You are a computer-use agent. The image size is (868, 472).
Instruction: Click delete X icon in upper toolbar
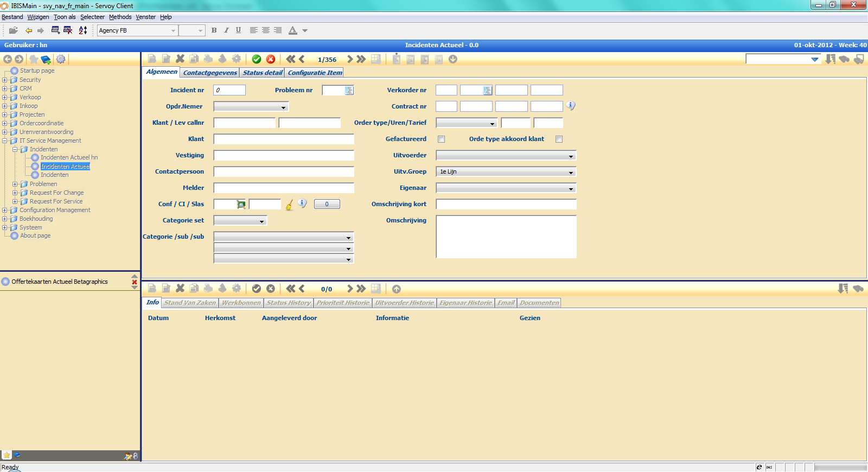(180, 59)
